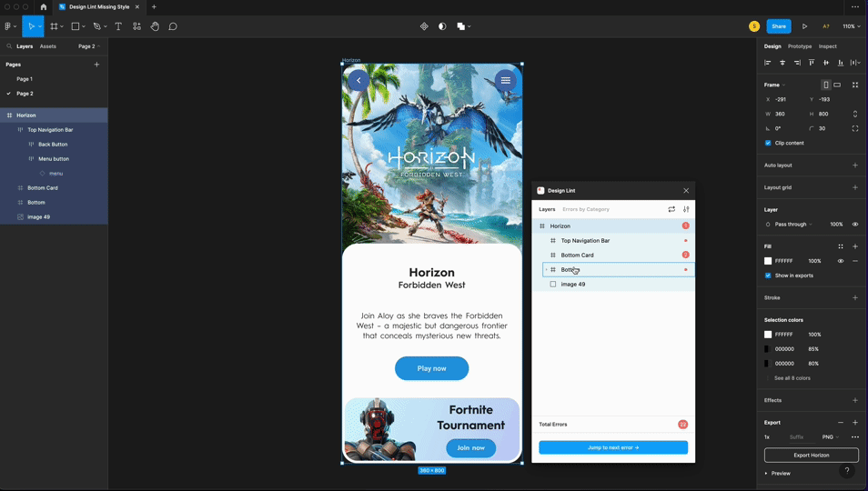Open Design Lint settings sliders icon
This screenshot has height=491, width=868.
tap(686, 209)
